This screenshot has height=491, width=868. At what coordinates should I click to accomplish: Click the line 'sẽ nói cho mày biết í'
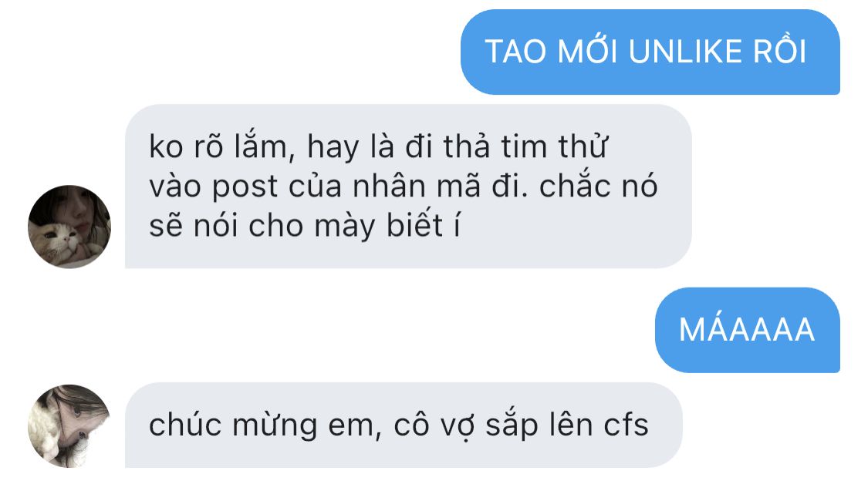pyautogui.click(x=305, y=226)
